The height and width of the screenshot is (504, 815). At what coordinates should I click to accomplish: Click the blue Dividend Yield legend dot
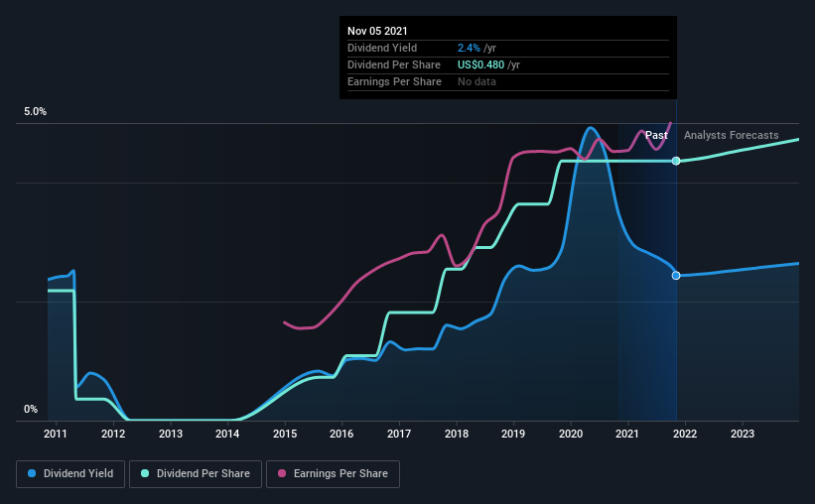click(x=32, y=473)
